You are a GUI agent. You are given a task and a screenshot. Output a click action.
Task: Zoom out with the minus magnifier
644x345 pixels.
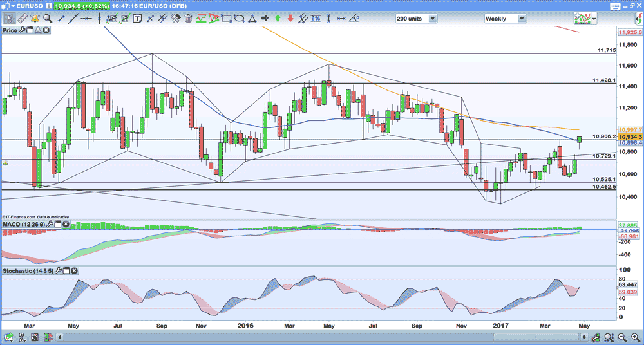pos(622,337)
